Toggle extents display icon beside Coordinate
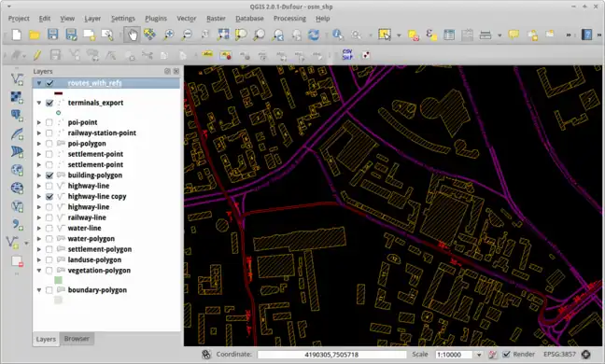 [x=206, y=355]
